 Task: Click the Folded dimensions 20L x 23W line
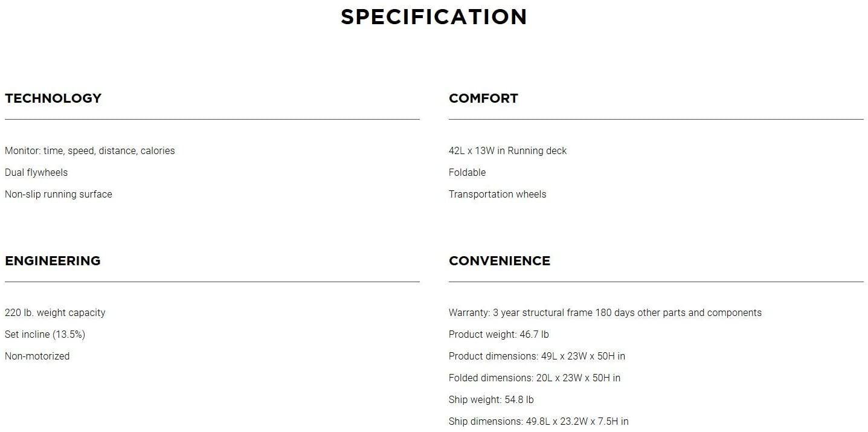(534, 378)
